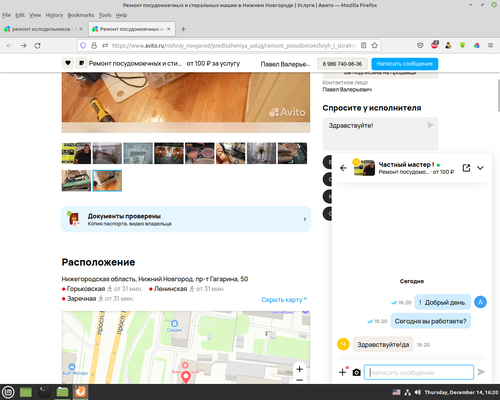Viewport: 500px width, 400px height.
Task: Open the Tools menu
Action: [x=105, y=15]
